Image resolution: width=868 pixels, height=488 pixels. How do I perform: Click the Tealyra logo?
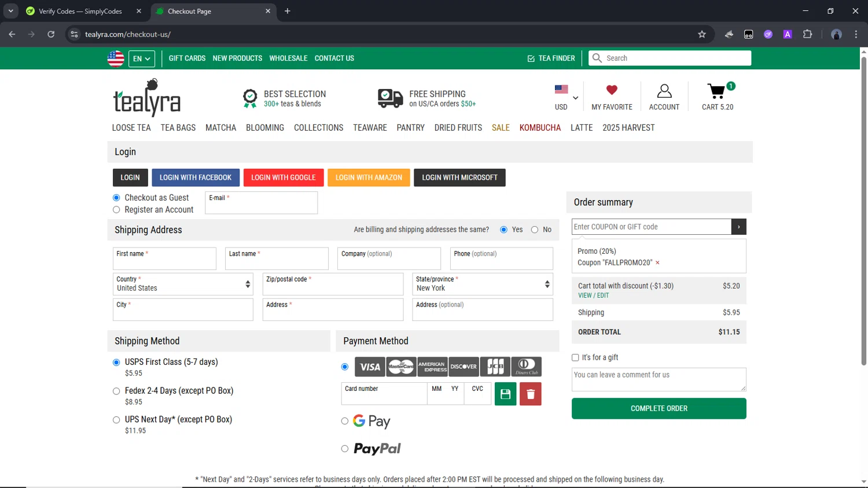147,97
